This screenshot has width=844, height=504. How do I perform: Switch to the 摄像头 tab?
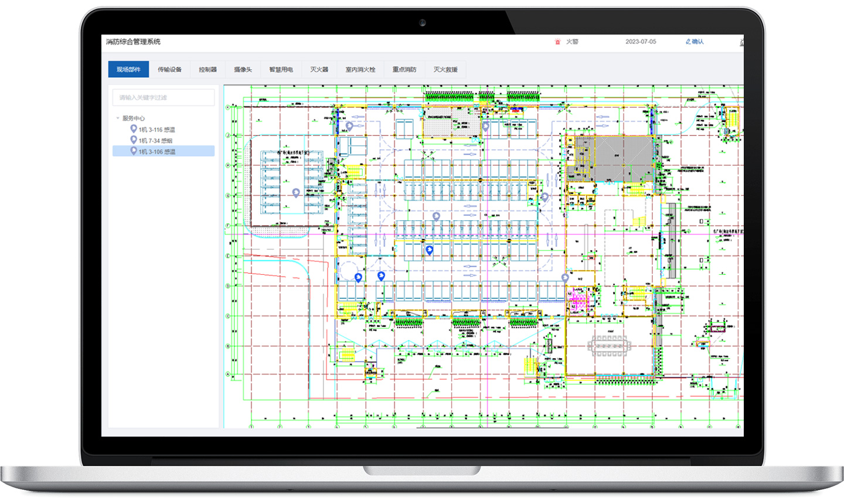(x=242, y=69)
